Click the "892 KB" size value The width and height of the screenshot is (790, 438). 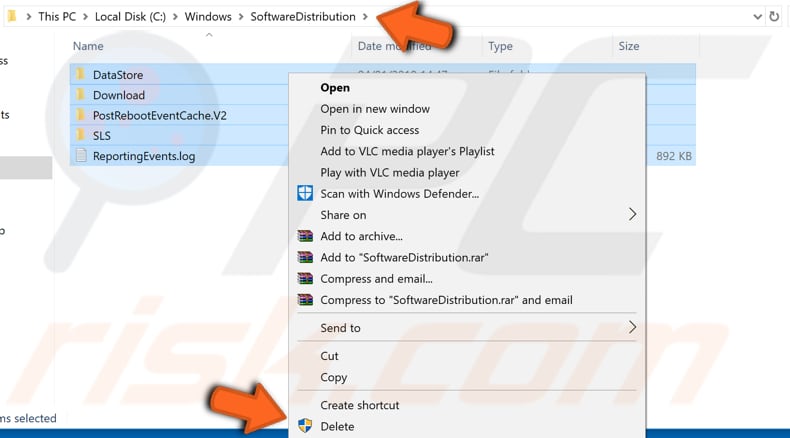coord(674,156)
